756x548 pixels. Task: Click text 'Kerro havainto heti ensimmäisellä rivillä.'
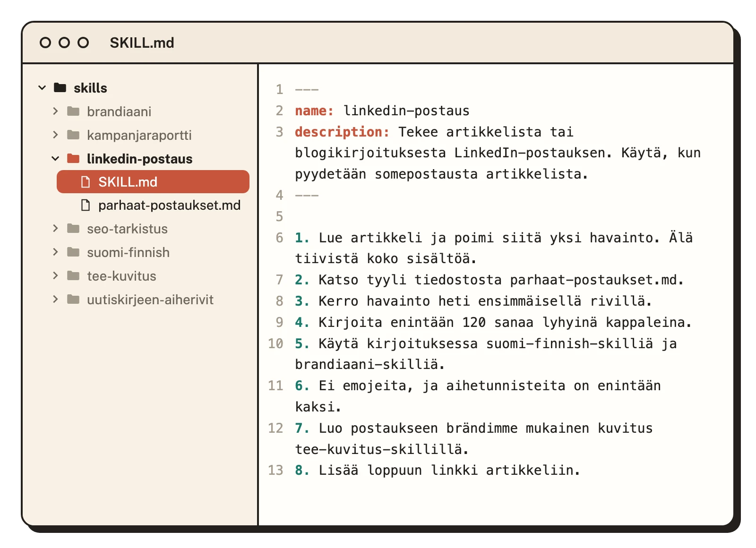click(x=485, y=301)
